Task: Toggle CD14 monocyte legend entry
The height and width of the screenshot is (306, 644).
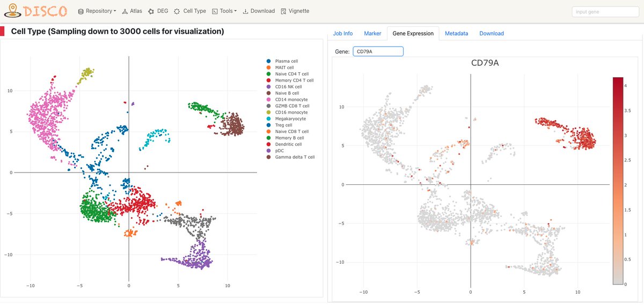Action: pos(287,100)
